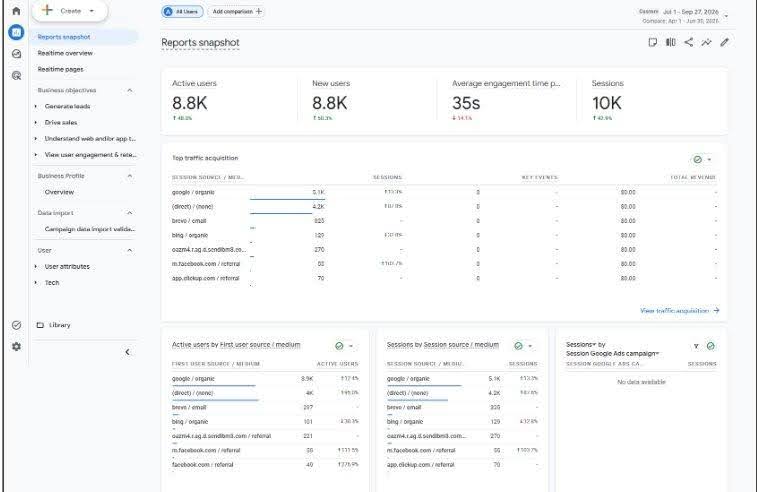Screen dimensions: 757x492
Task: Open Realtime overview report
Action: click(65, 53)
